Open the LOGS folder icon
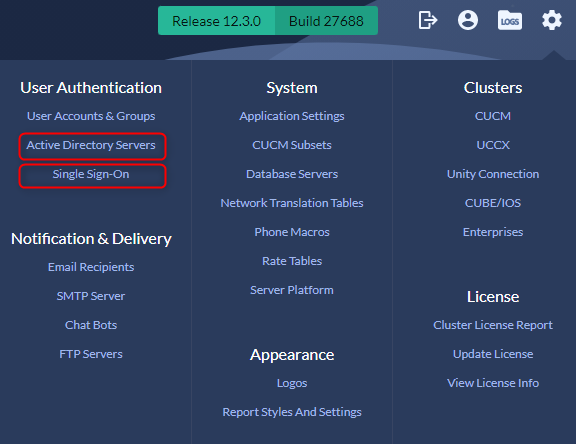 tap(510, 20)
